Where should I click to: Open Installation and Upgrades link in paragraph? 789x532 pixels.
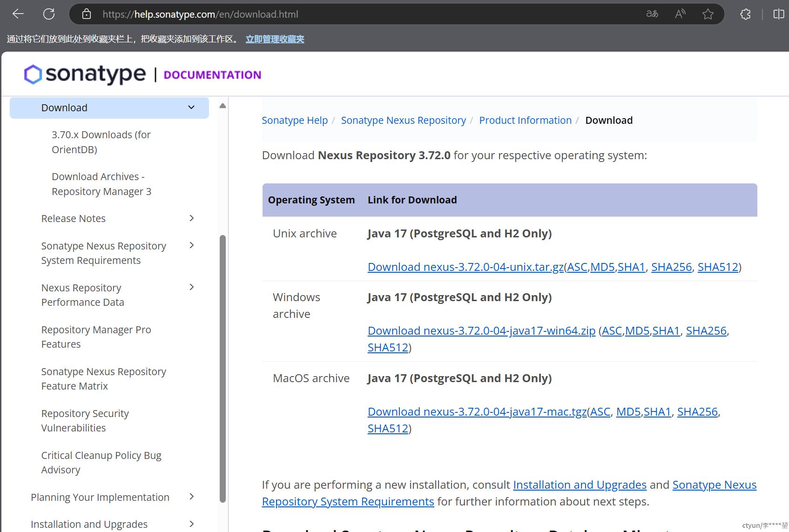(580, 485)
